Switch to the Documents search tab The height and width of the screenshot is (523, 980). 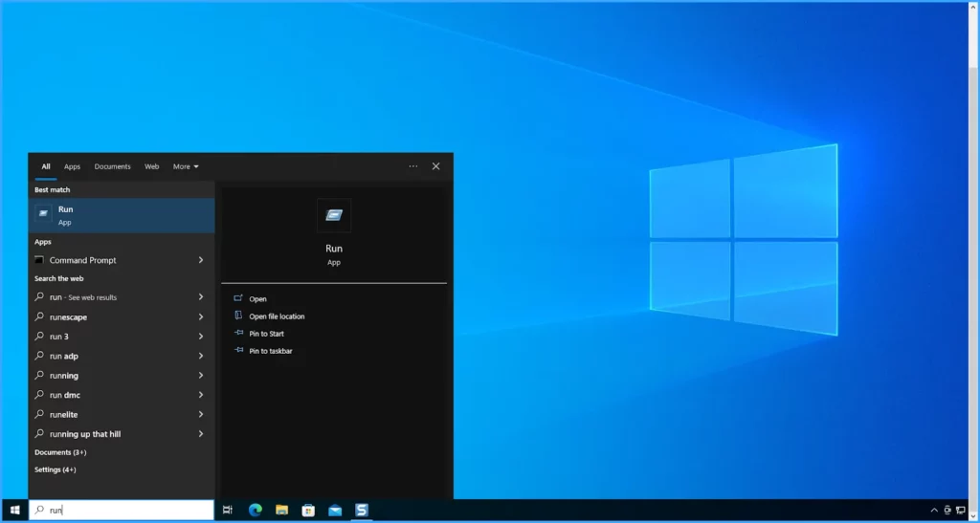coord(112,166)
